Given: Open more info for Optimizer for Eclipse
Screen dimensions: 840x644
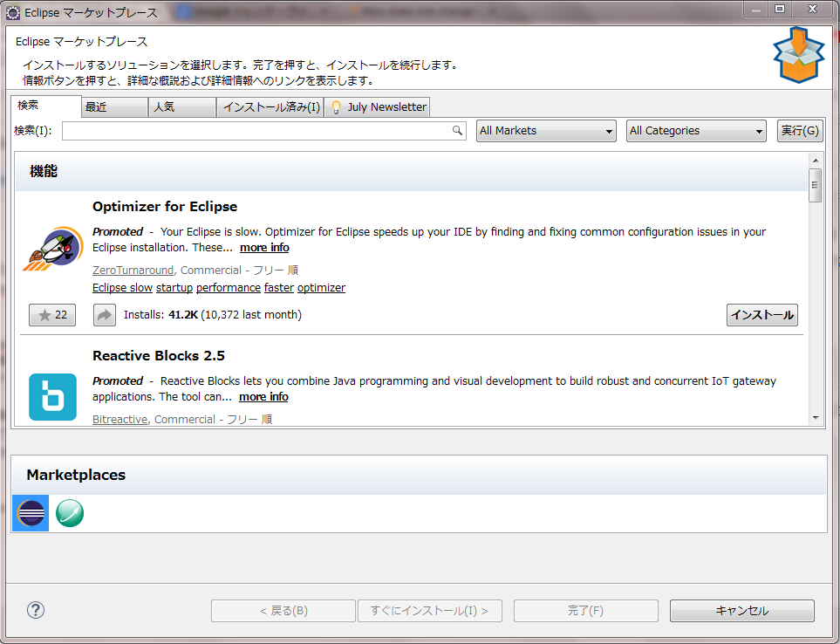Looking at the screenshot, I should coord(264,248).
